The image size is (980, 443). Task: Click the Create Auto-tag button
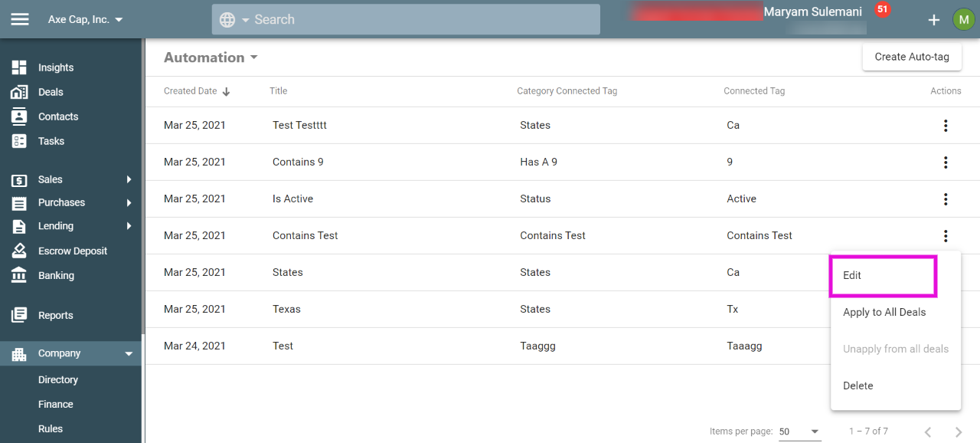pos(912,57)
